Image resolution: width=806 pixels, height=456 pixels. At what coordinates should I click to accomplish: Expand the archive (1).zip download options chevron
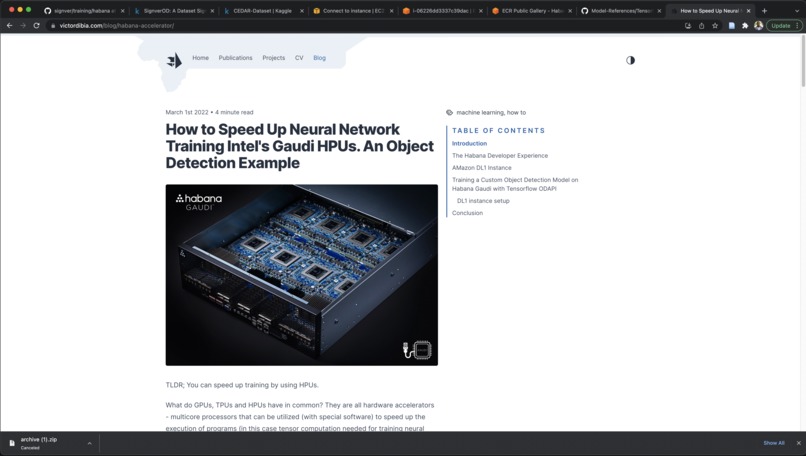[89, 443]
